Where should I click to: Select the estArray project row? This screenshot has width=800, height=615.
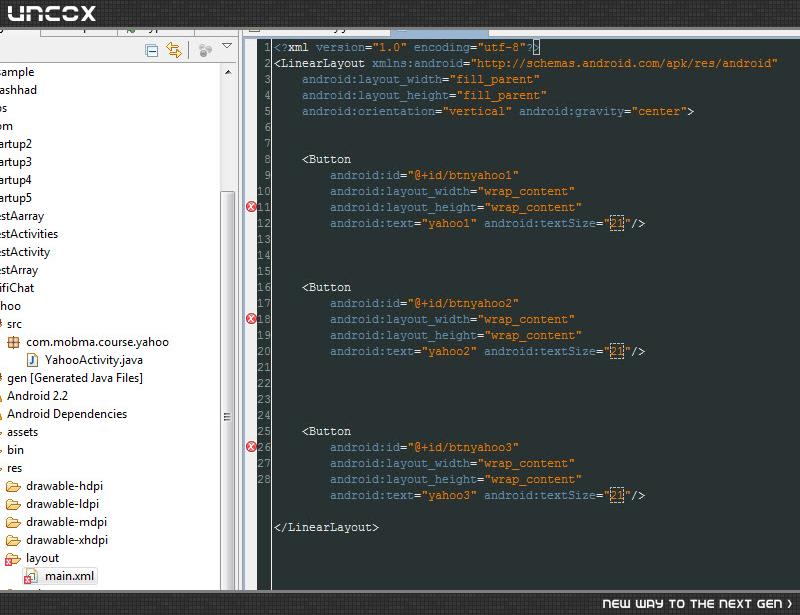[19, 270]
